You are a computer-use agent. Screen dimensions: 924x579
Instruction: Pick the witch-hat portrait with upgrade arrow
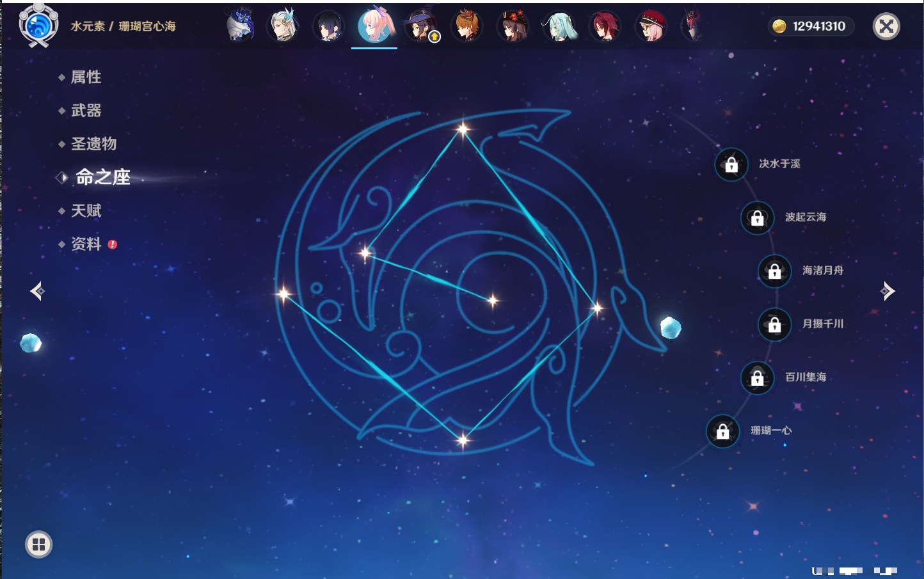pos(421,26)
